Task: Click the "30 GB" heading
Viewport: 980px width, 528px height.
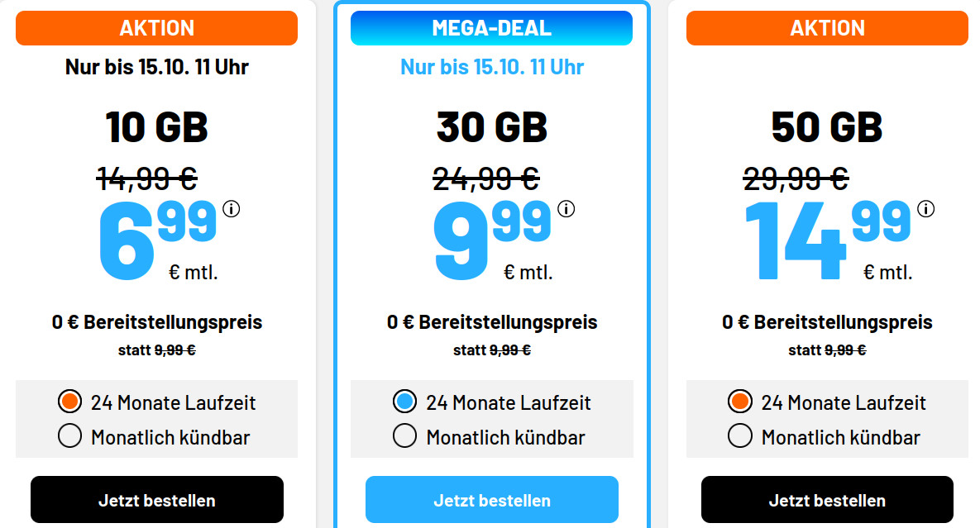Action: (491, 126)
